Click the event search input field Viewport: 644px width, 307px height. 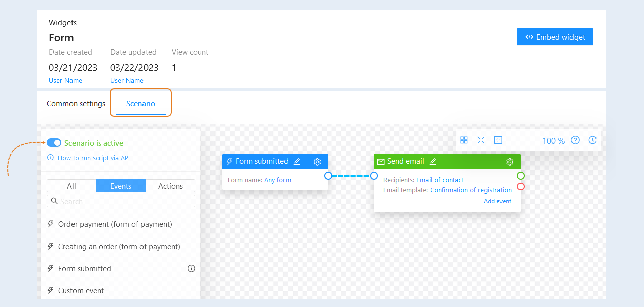pyautogui.click(x=121, y=201)
